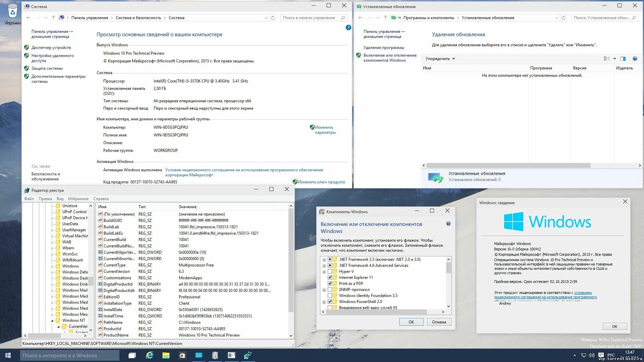Viewport: 644px width, 362px height.
Task: Change view layout in Installed Updates window
Action: pos(607,59)
